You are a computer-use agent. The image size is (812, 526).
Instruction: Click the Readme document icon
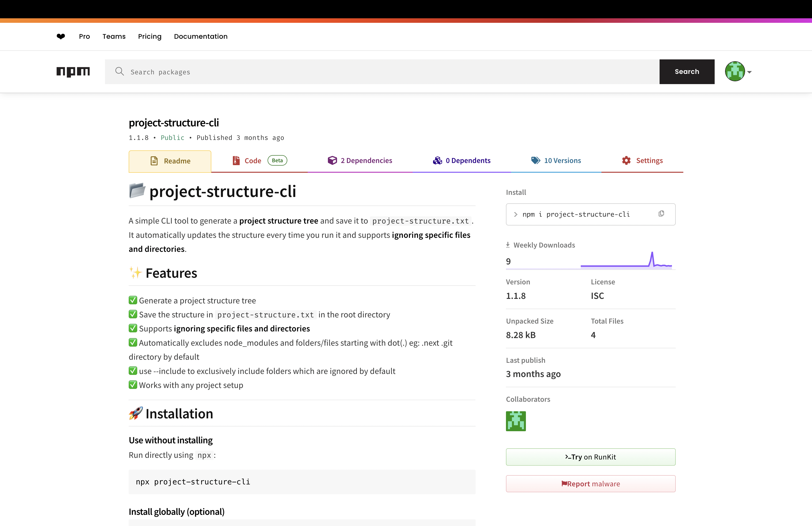(x=154, y=160)
